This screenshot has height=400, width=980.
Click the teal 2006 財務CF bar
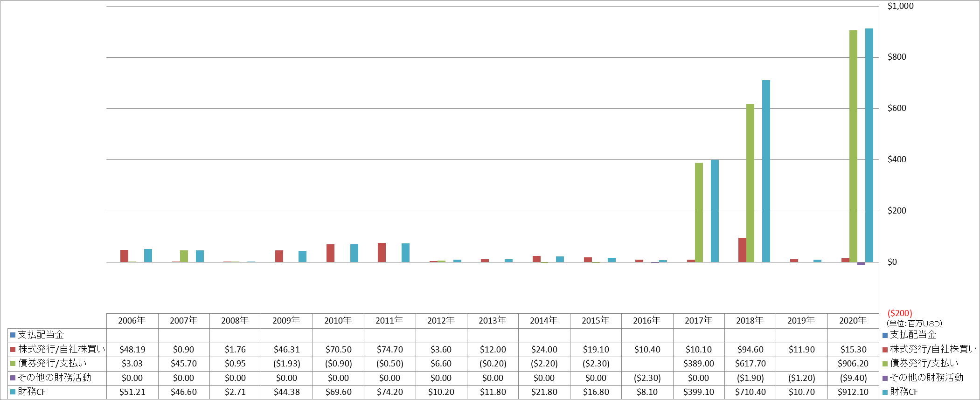pos(148,255)
